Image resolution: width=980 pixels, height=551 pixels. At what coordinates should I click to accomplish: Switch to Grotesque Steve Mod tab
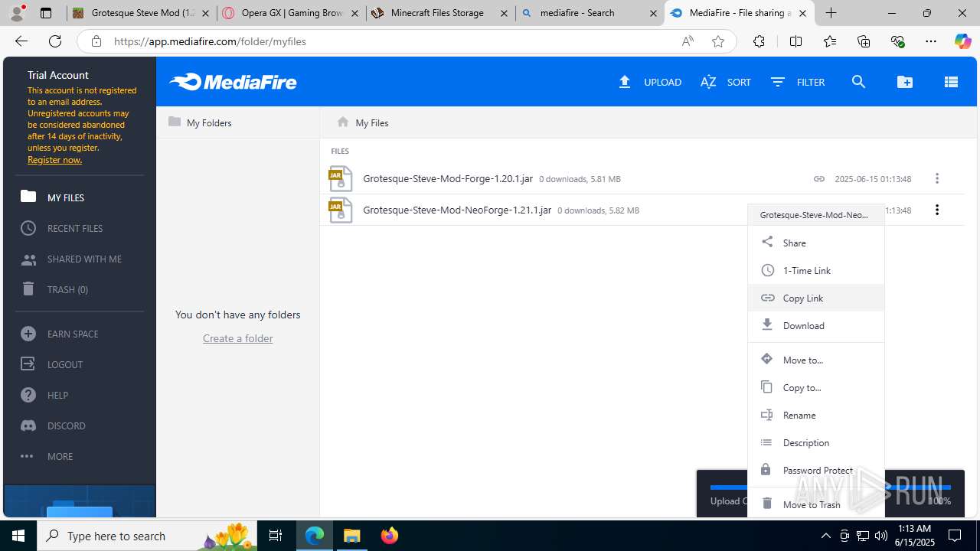point(141,13)
